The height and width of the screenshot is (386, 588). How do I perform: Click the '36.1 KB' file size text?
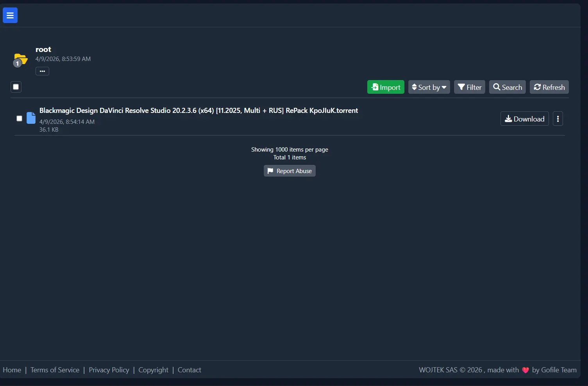(49, 130)
